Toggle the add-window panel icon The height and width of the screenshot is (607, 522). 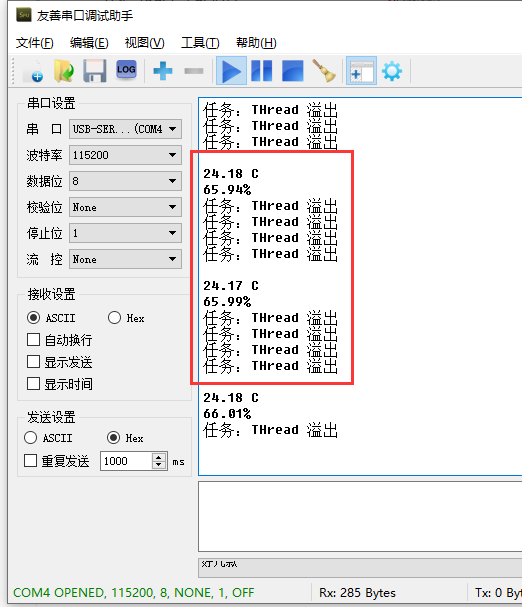pos(361,70)
